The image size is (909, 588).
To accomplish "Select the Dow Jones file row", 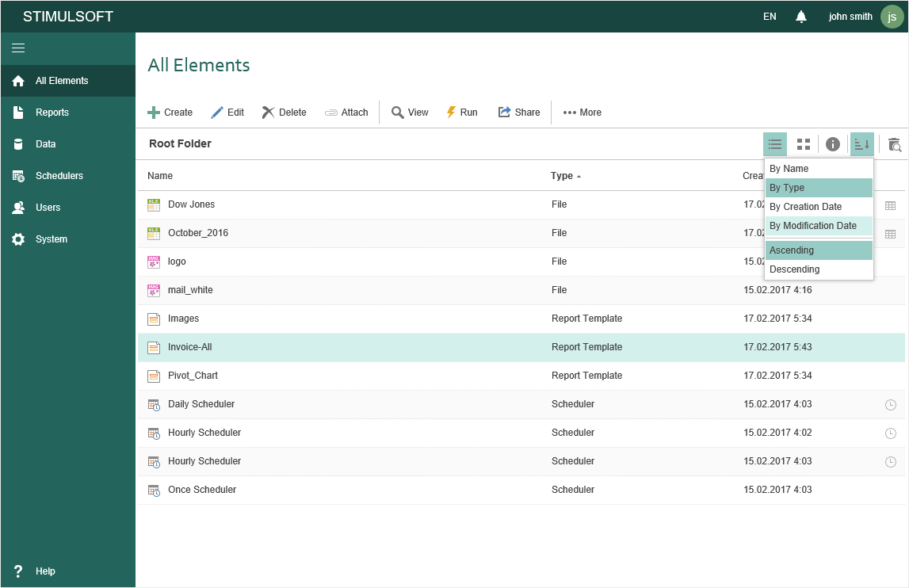I will 521,204.
